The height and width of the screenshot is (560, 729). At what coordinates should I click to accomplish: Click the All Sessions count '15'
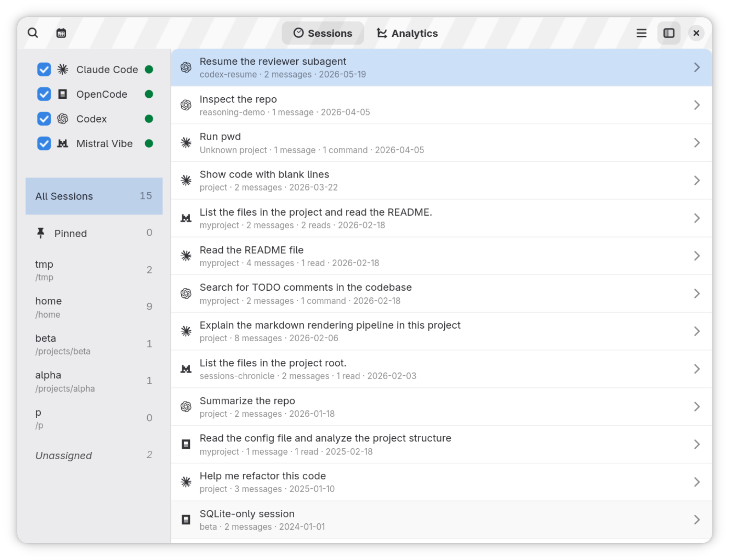146,196
